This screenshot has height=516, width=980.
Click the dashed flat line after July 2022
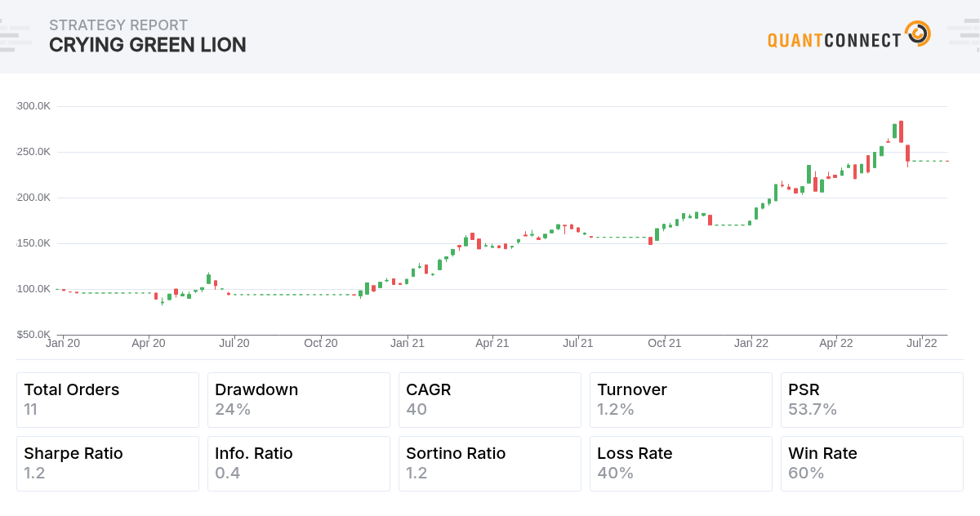click(x=929, y=161)
